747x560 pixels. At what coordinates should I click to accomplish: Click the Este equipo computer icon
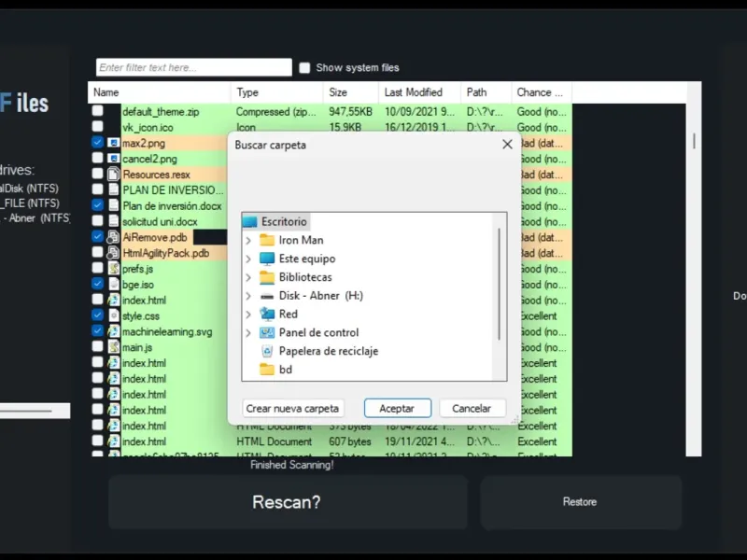click(x=267, y=259)
